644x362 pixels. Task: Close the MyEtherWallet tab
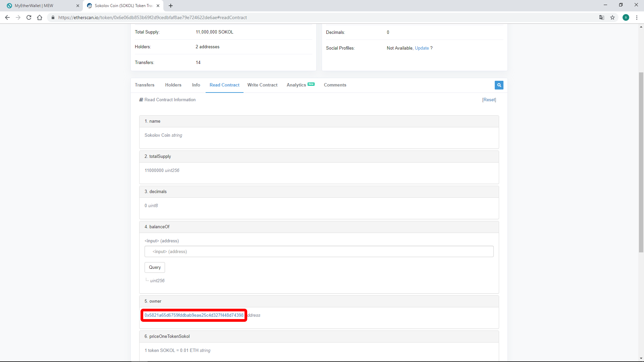(78, 6)
